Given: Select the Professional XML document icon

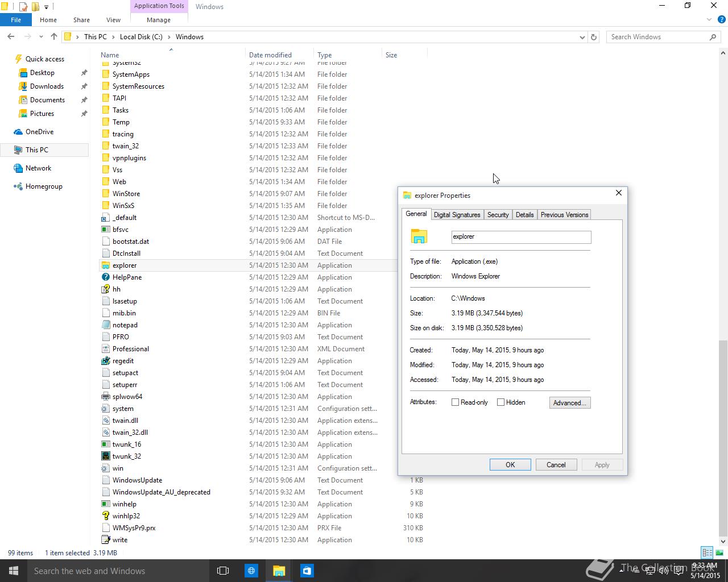Looking at the screenshot, I should (105, 349).
